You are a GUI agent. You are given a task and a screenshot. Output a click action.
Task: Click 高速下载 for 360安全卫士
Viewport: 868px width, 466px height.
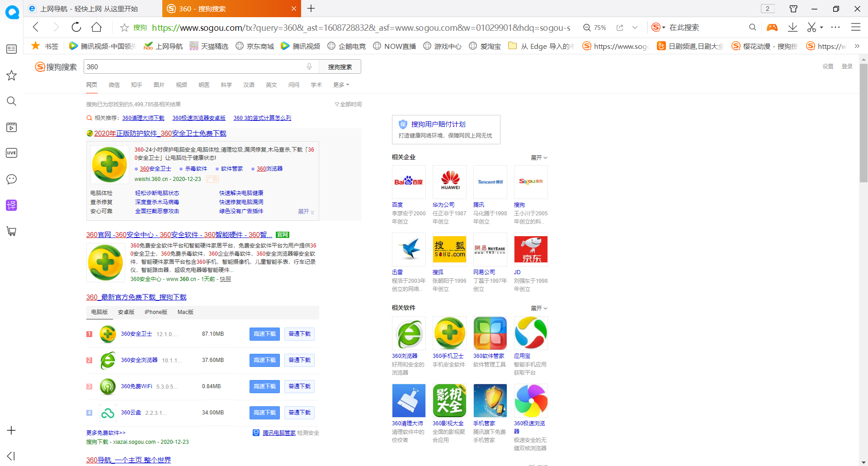[x=264, y=334]
